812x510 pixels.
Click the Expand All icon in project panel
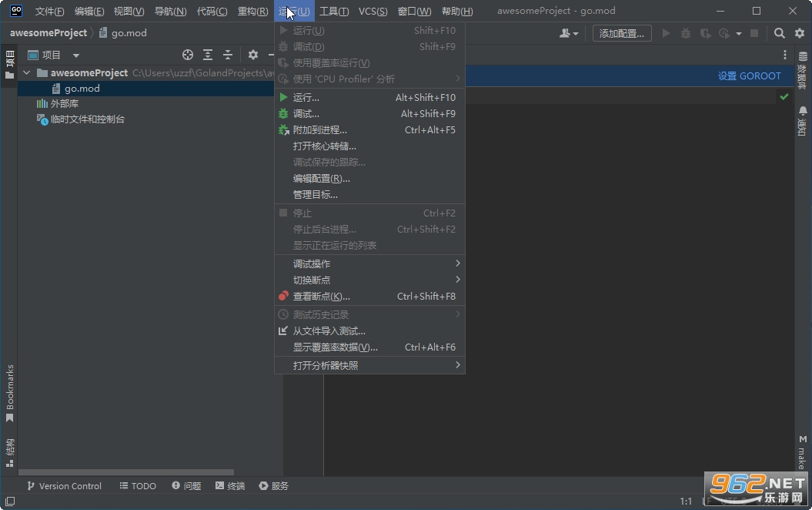coord(208,55)
